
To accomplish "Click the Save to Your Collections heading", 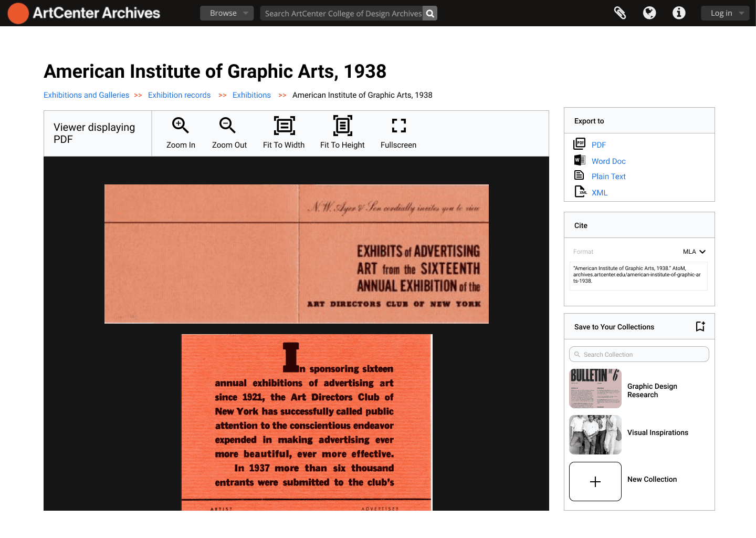I will coord(614,327).
